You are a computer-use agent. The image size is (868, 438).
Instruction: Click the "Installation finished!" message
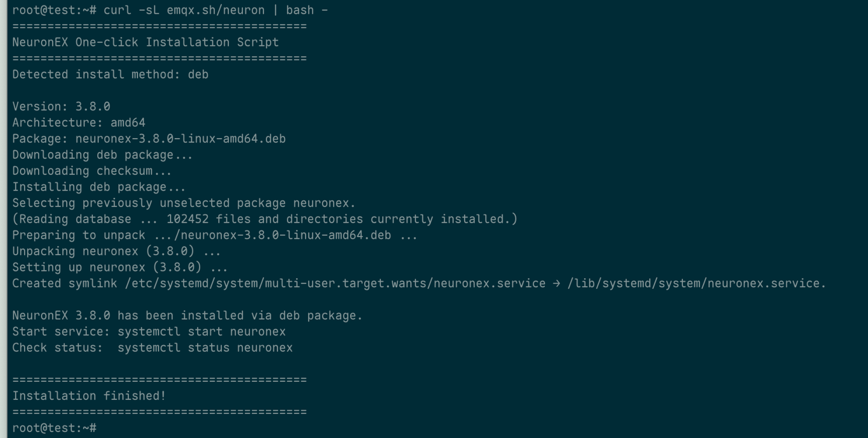(x=89, y=396)
